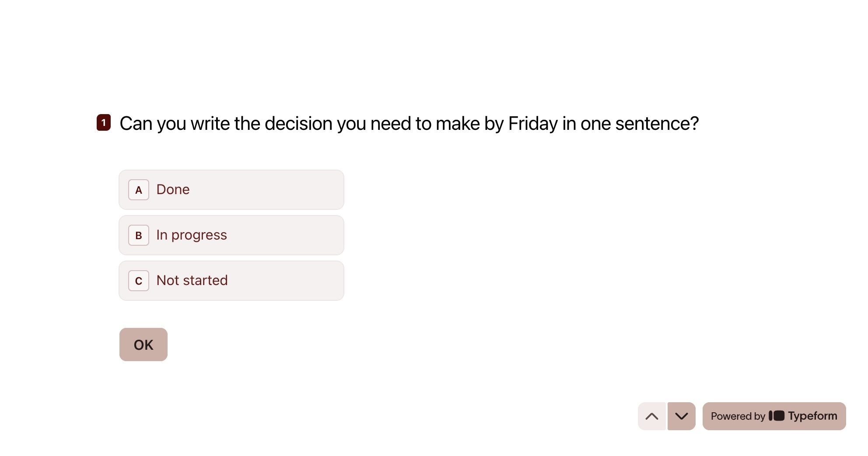
Task: Click the B key hint box
Action: click(x=139, y=235)
